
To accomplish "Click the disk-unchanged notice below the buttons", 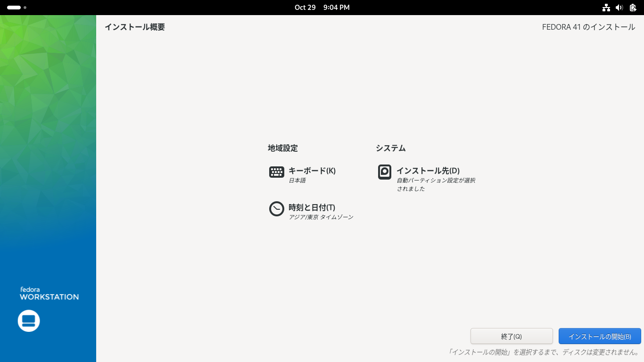I will 544,352.
